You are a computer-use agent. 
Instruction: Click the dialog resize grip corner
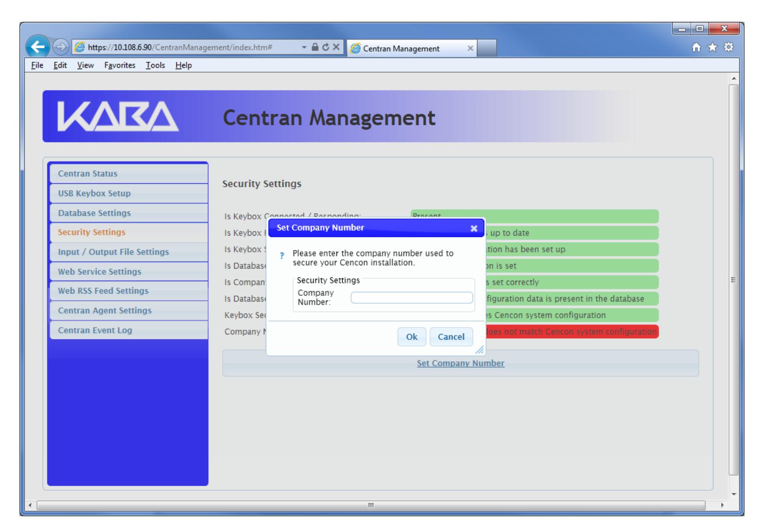[480, 351]
